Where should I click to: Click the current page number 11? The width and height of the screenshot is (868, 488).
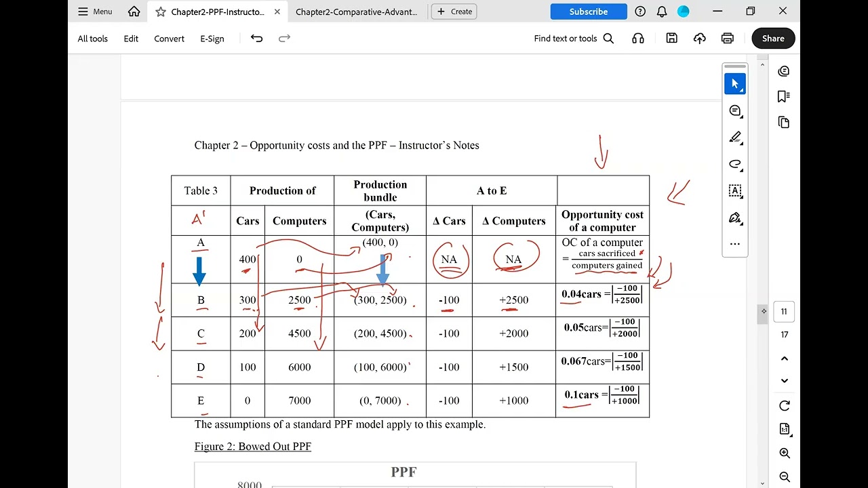pyautogui.click(x=784, y=312)
